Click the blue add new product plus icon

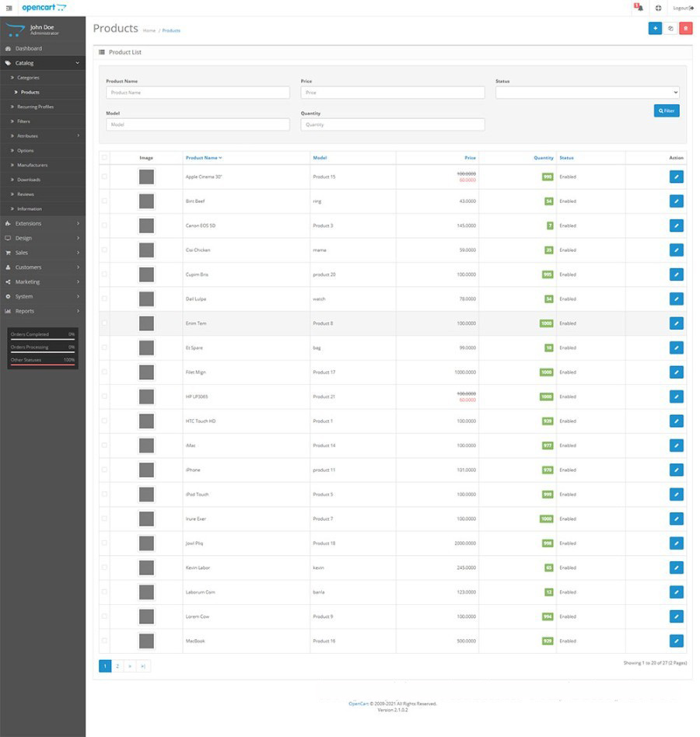655,29
